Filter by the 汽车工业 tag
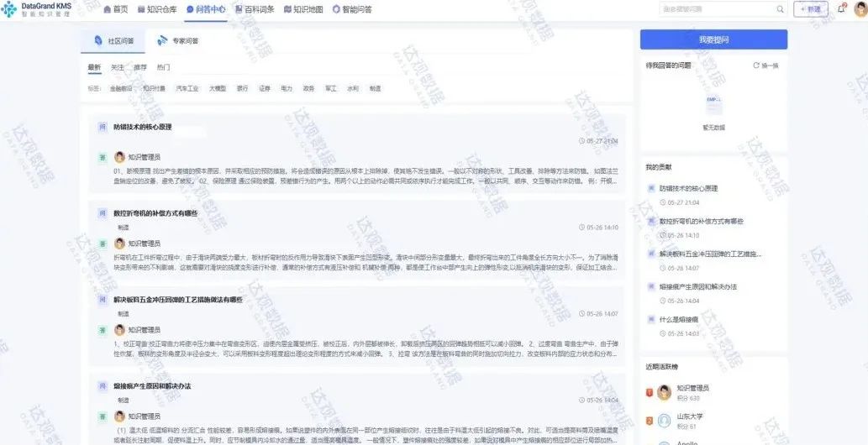The height and width of the screenshot is (445, 868). (187, 88)
